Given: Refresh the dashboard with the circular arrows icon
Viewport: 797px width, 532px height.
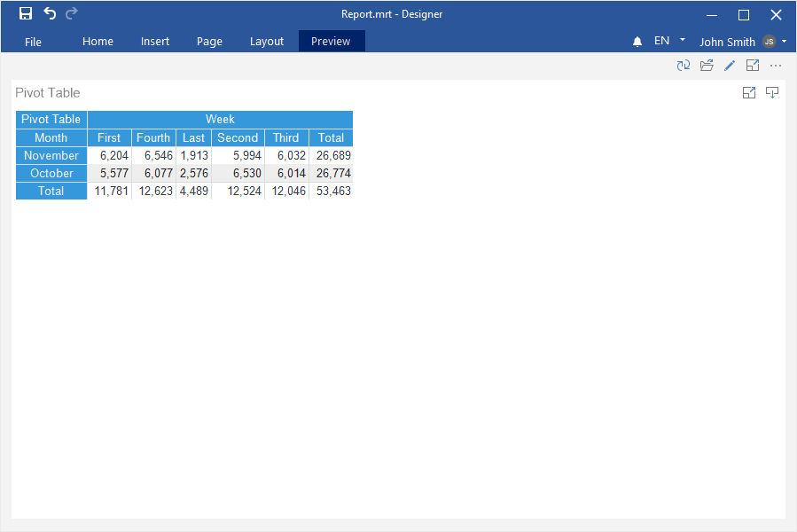Looking at the screenshot, I should 683,66.
